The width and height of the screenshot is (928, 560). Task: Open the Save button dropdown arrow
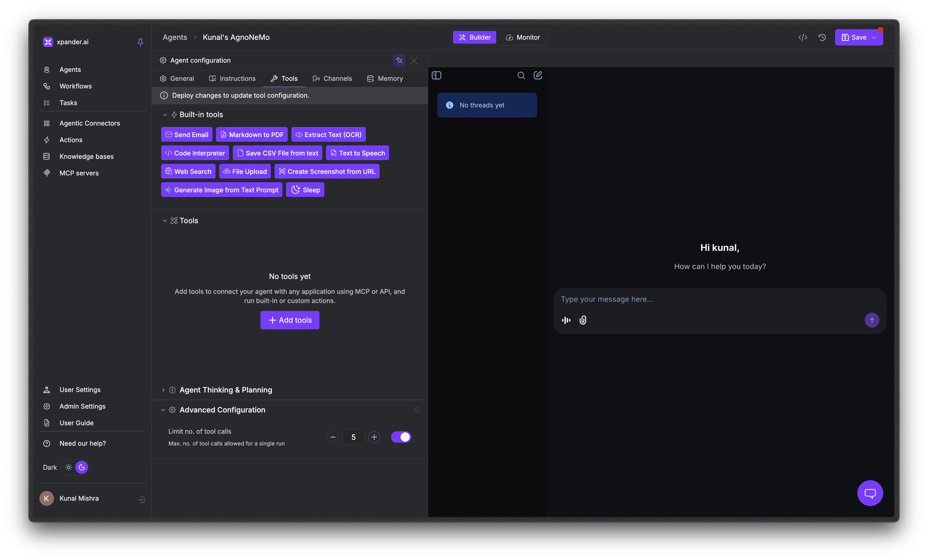[874, 38]
